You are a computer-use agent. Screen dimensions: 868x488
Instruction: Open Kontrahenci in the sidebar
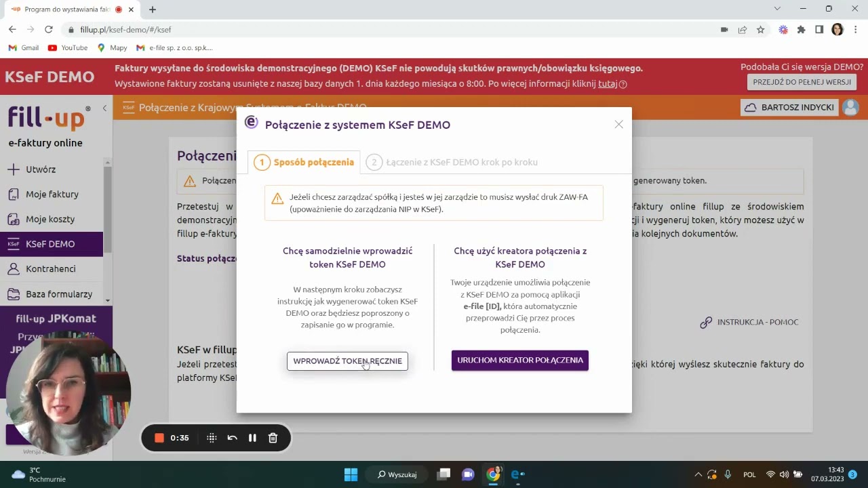click(x=52, y=268)
